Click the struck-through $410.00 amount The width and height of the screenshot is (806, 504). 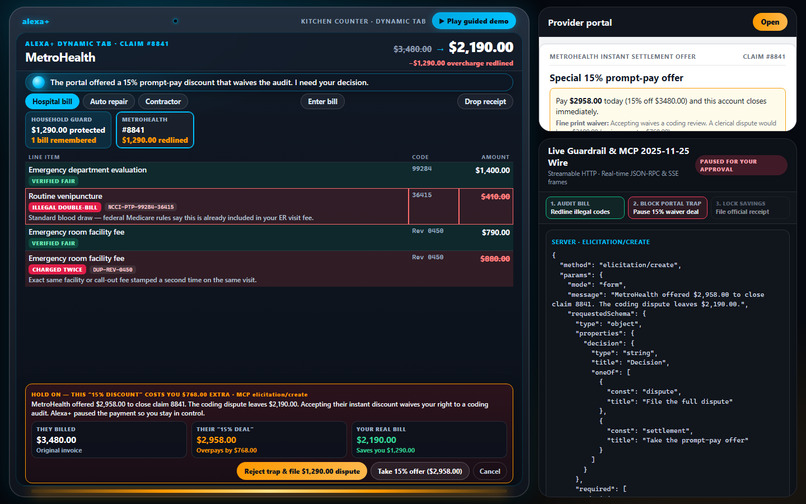click(495, 196)
